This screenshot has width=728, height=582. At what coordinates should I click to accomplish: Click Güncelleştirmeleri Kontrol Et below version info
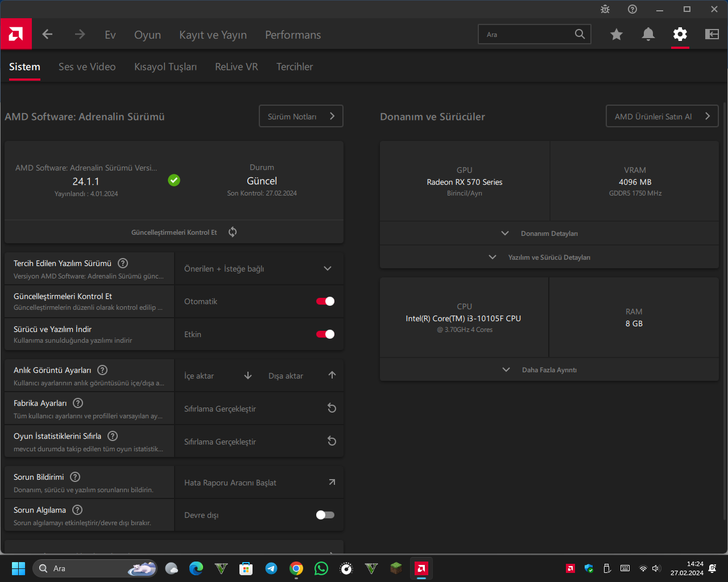[174, 232]
